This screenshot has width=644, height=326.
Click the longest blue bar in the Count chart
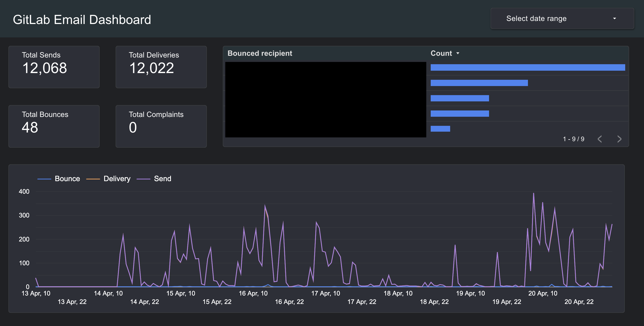pos(528,67)
